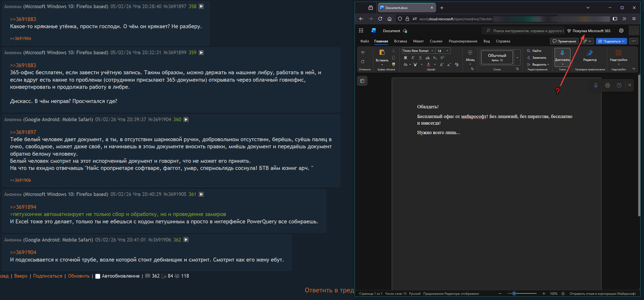Screen dimensions: 644x300
Task: Toggle italic (К) formatting
Action: point(413,58)
